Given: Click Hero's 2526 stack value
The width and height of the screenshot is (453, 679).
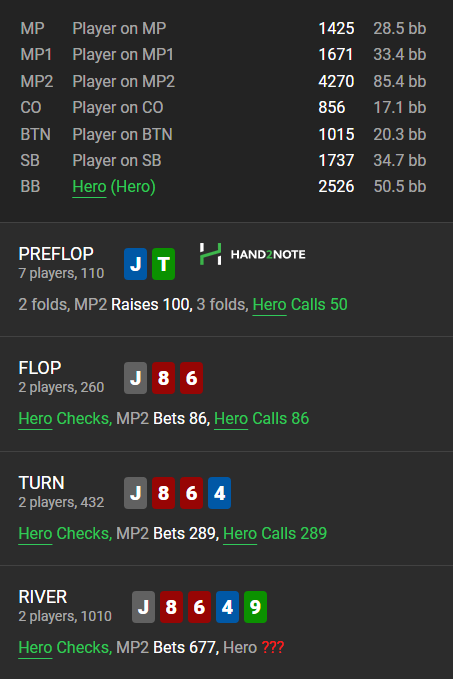Looking at the screenshot, I should pyautogui.click(x=337, y=187).
